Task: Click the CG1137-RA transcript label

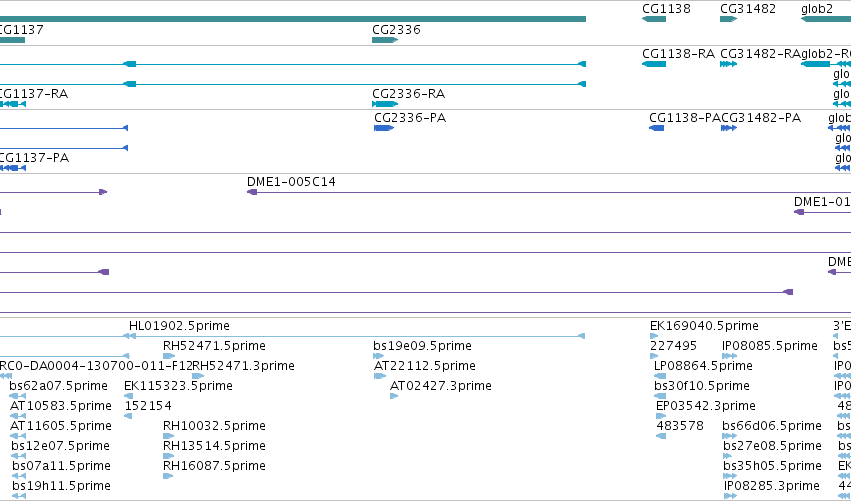Action: [x=33, y=94]
